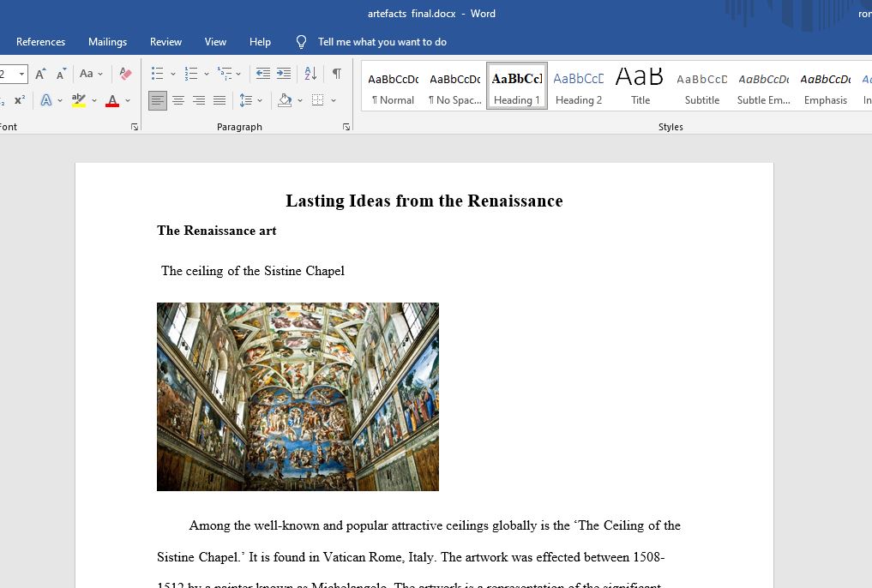Expand shading color dropdown arrow
Screen dimensions: 872x588
pos(300,100)
